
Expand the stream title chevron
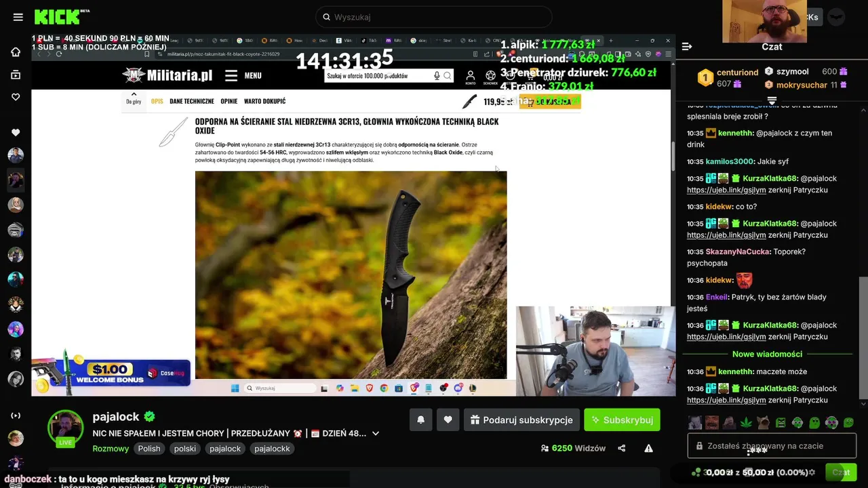[x=376, y=433]
